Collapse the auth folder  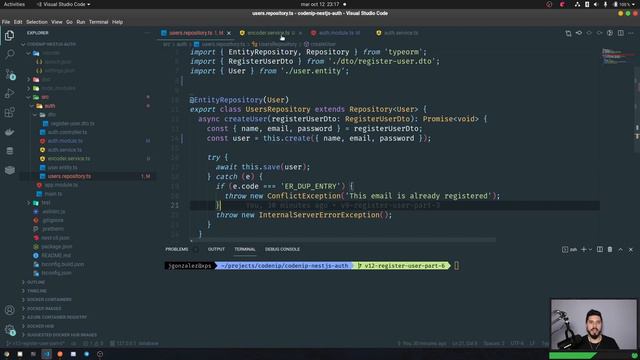(x=49, y=106)
